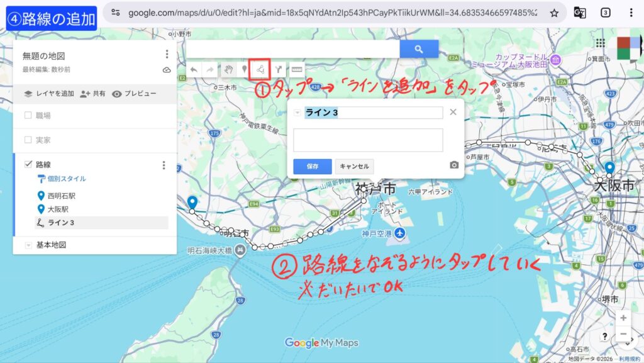The image size is (644, 363).
Task: Click the blue 保存 save button
Action: (312, 167)
